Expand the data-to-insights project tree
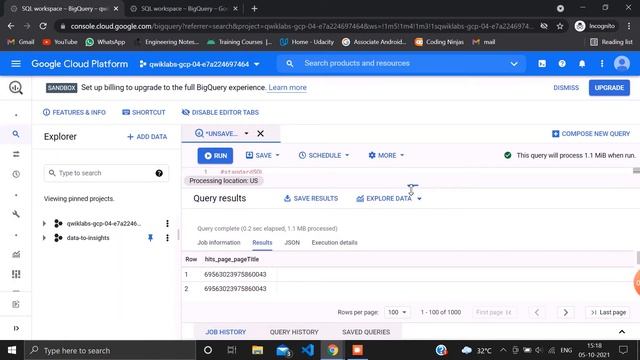 tap(44, 238)
